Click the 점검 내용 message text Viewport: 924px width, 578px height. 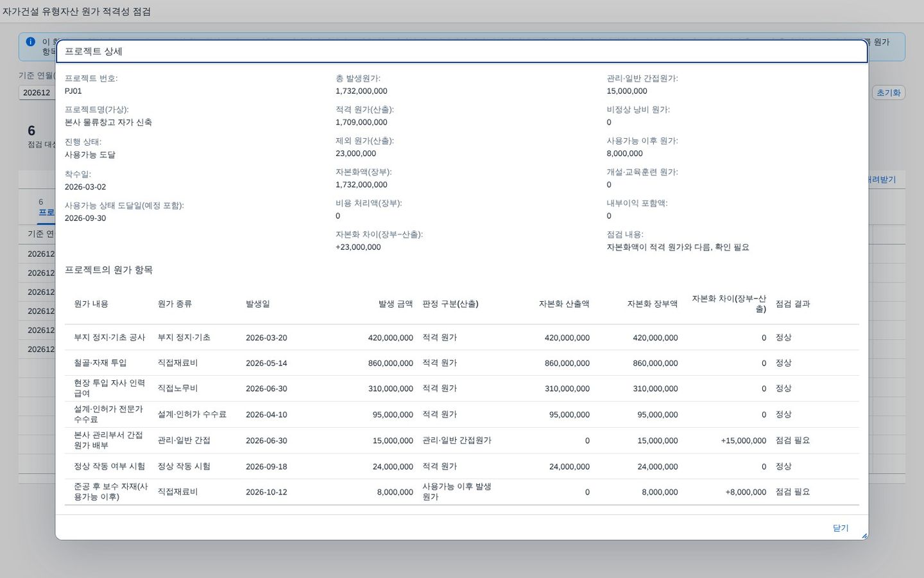[678, 247]
